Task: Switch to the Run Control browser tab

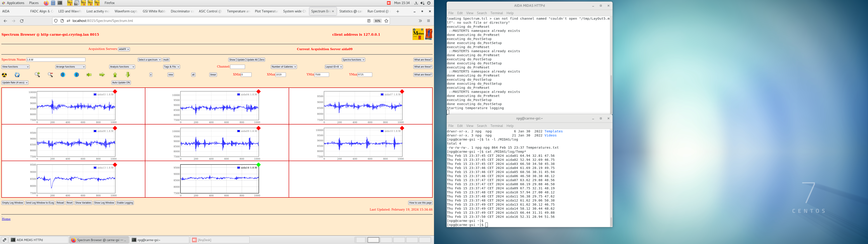Action: pos(378,11)
